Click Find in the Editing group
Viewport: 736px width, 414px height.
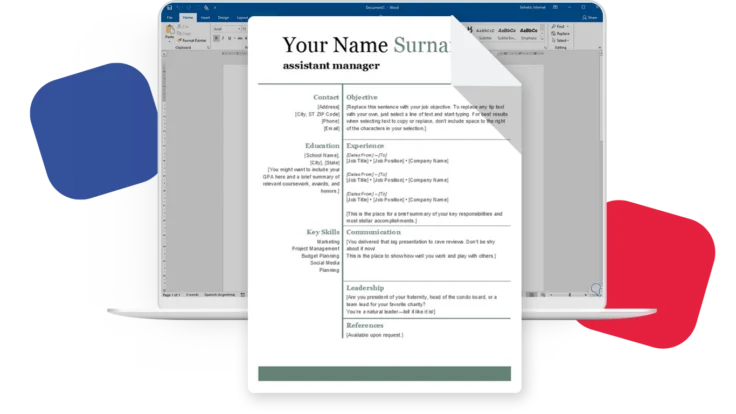click(x=560, y=27)
